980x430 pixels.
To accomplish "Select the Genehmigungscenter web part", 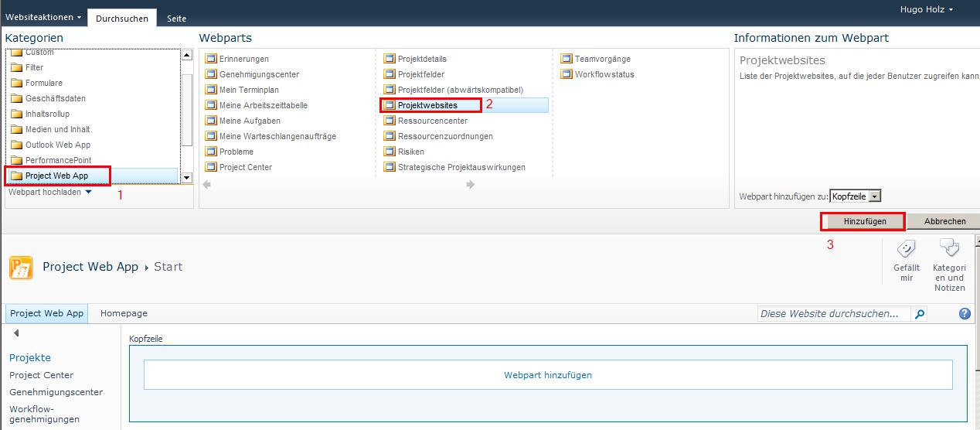I will coord(252,74).
